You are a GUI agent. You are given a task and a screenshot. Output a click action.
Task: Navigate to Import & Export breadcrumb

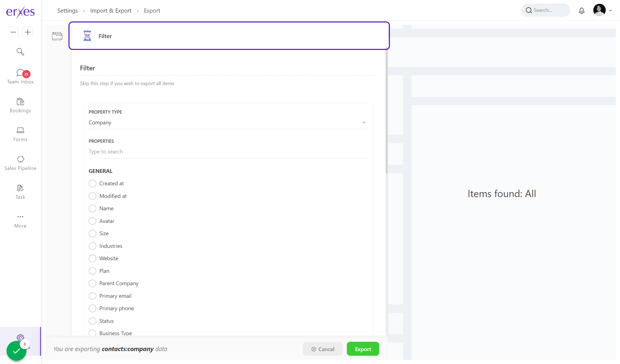[111, 10]
